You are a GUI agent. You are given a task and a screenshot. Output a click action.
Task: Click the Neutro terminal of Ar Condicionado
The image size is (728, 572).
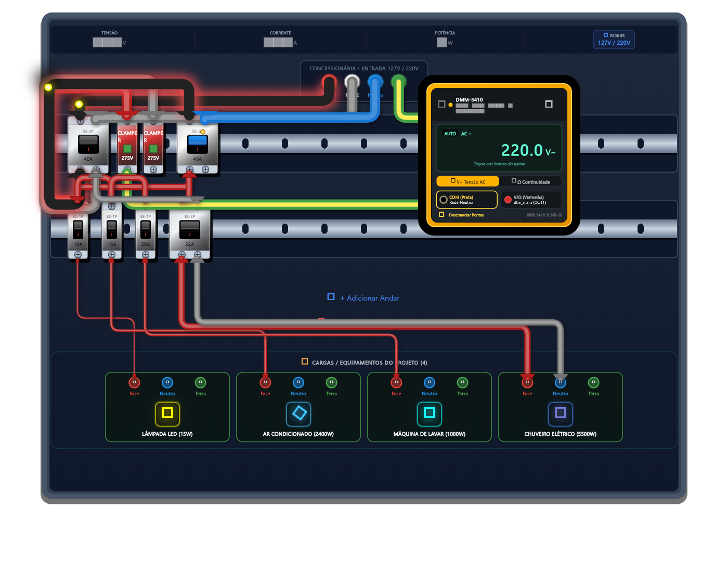[x=298, y=383]
